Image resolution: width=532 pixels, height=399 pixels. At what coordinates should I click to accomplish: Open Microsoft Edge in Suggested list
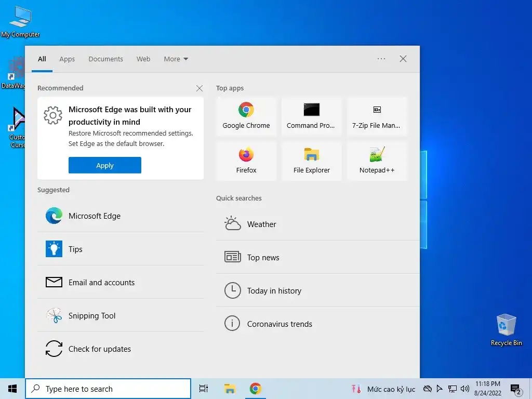[121, 216]
